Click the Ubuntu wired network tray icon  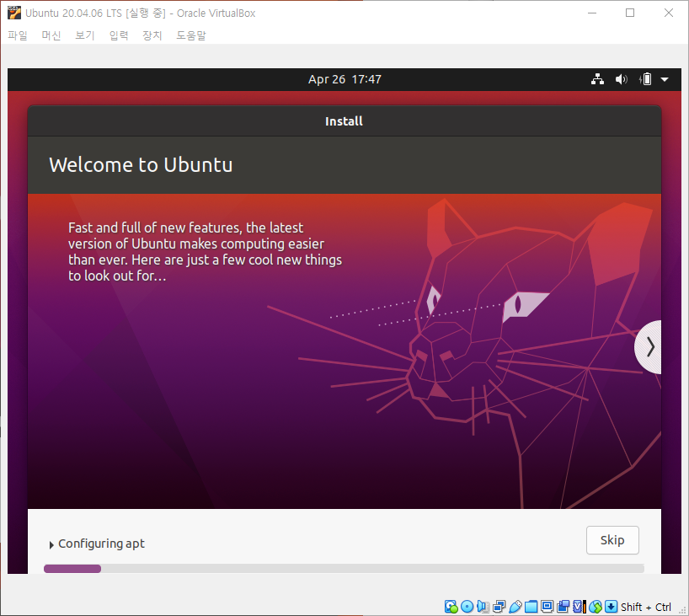tap(597, 79)
